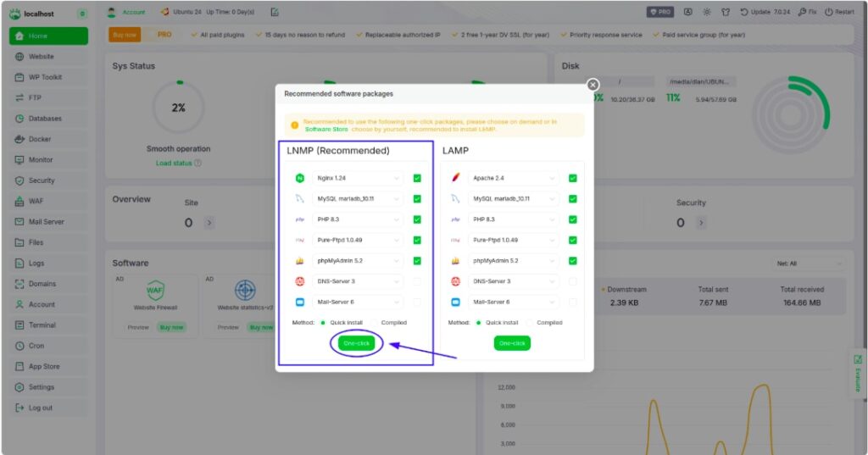Open Pure-Ftpd 1.0.49 dropdown in LNMP
Screen dimensions: 868x455
[358, 241]
